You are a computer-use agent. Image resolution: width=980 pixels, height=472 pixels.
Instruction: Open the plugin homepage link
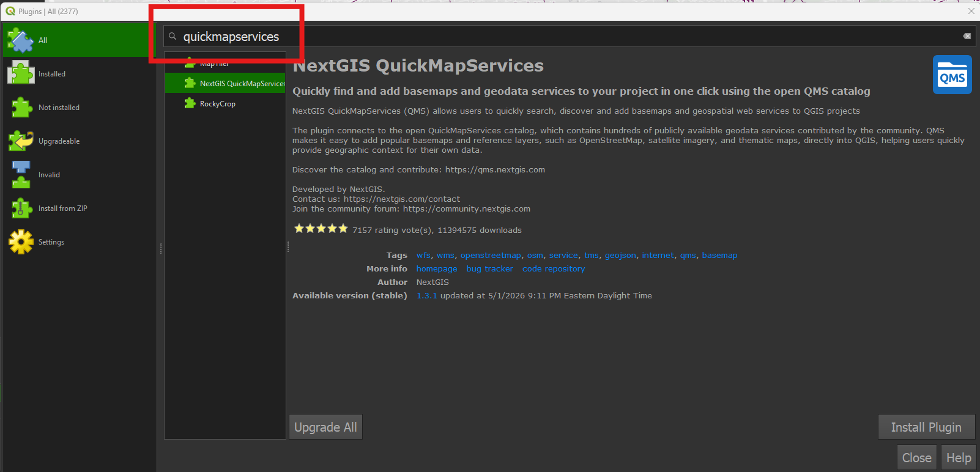coord(437,269)
